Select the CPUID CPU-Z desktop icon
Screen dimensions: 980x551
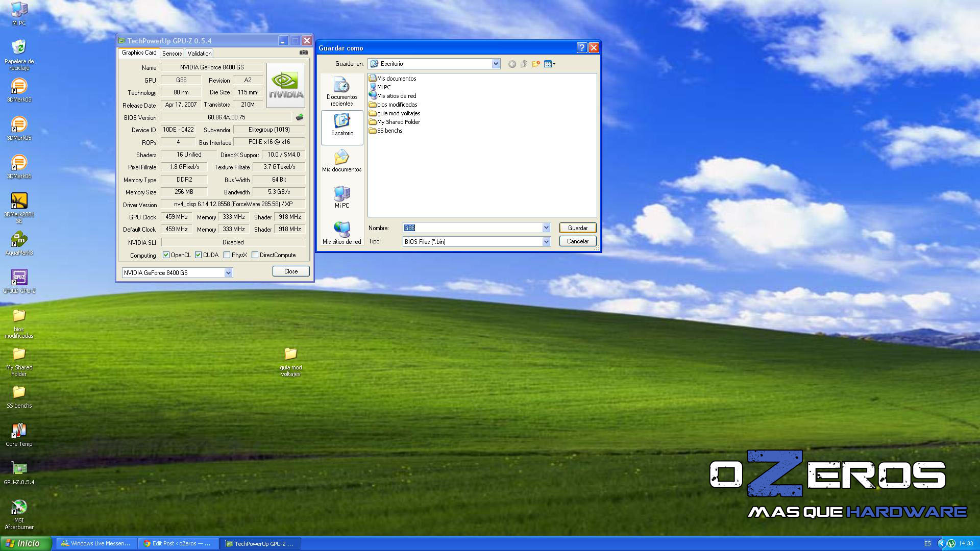point(19,282)
